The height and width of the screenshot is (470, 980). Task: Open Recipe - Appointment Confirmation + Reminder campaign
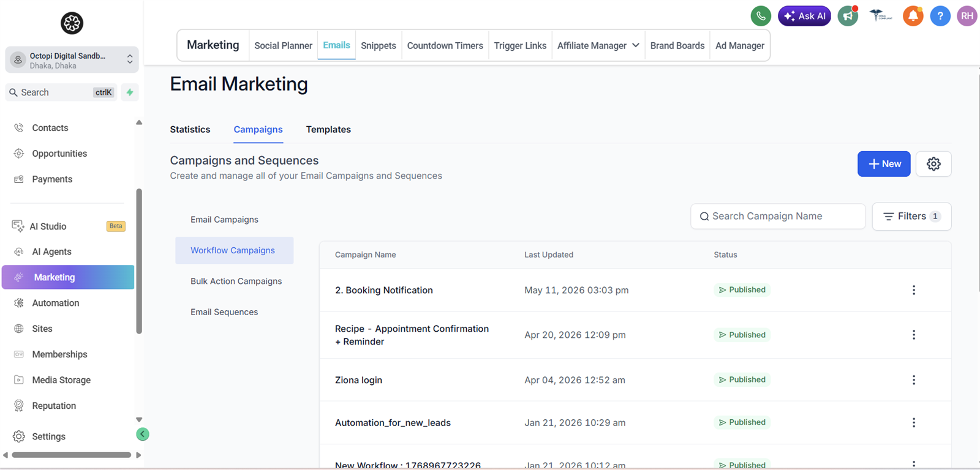pyautogui.click(x=412, y=335)
